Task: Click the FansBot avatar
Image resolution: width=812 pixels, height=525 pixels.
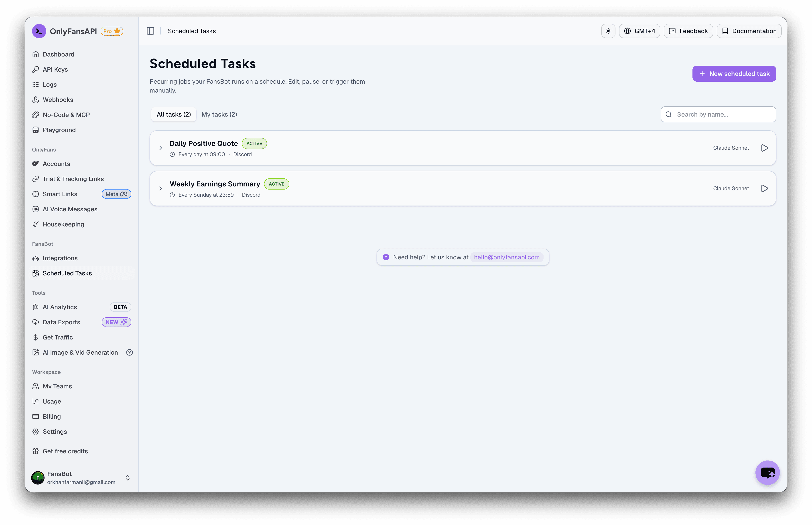Action: click(38, 478)
